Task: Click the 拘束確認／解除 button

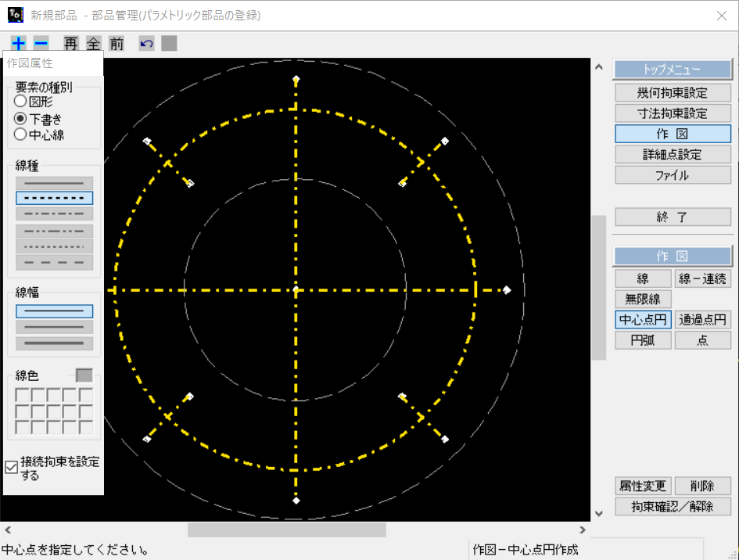Action: click(673, 507)
